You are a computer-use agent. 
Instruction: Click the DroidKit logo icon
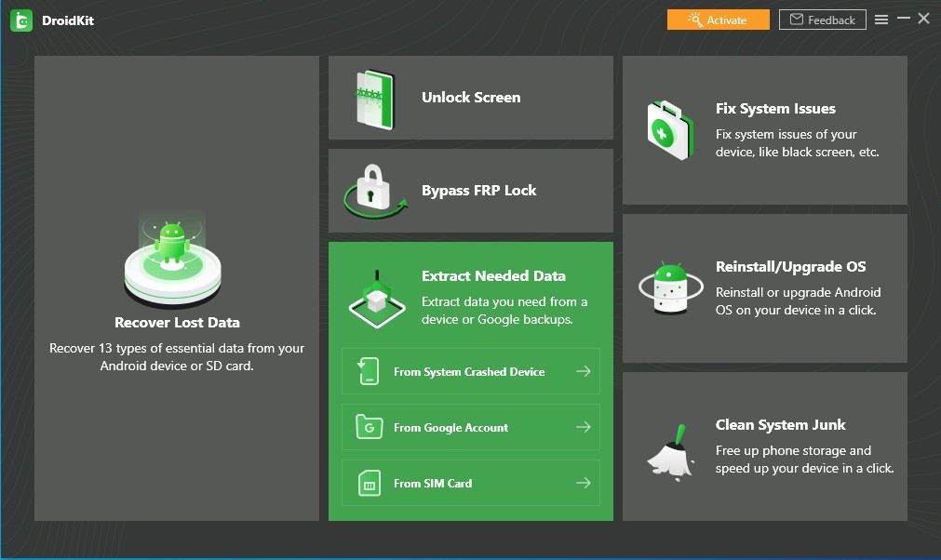pos(21,20)
